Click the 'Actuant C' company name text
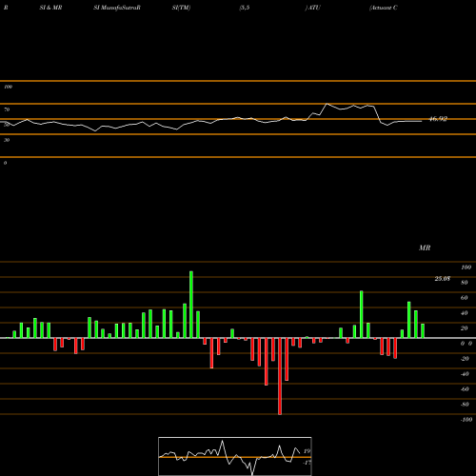Screen dimensions: 476x476 point(384,8)
